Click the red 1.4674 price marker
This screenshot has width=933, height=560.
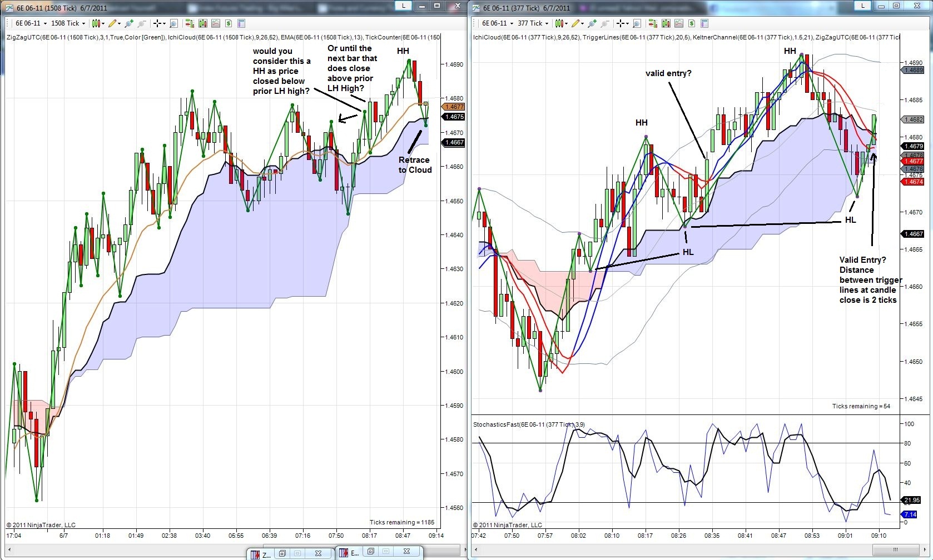(912, 182)
